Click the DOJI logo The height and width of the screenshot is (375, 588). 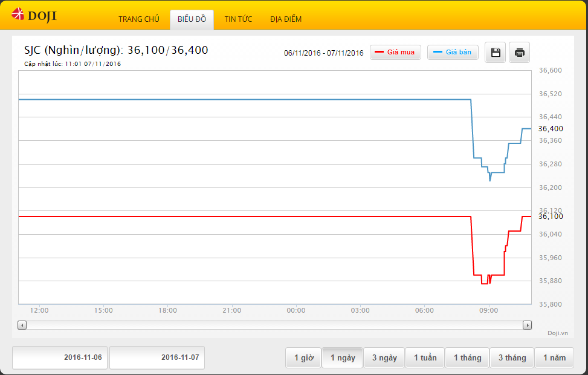tap(34, 15)
